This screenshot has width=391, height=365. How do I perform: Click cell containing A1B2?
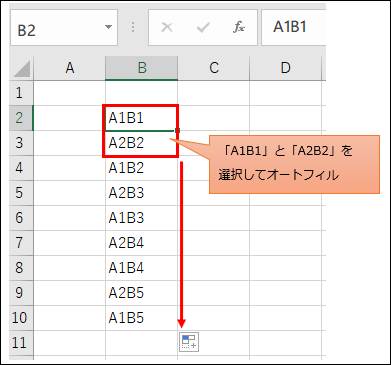tap(141, 168)
